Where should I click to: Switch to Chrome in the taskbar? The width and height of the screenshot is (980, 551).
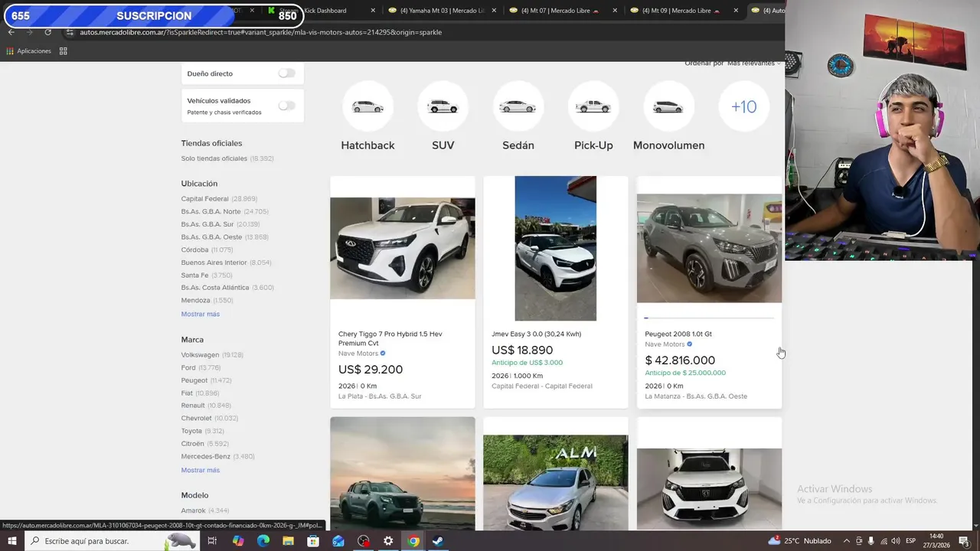(413, 541)
